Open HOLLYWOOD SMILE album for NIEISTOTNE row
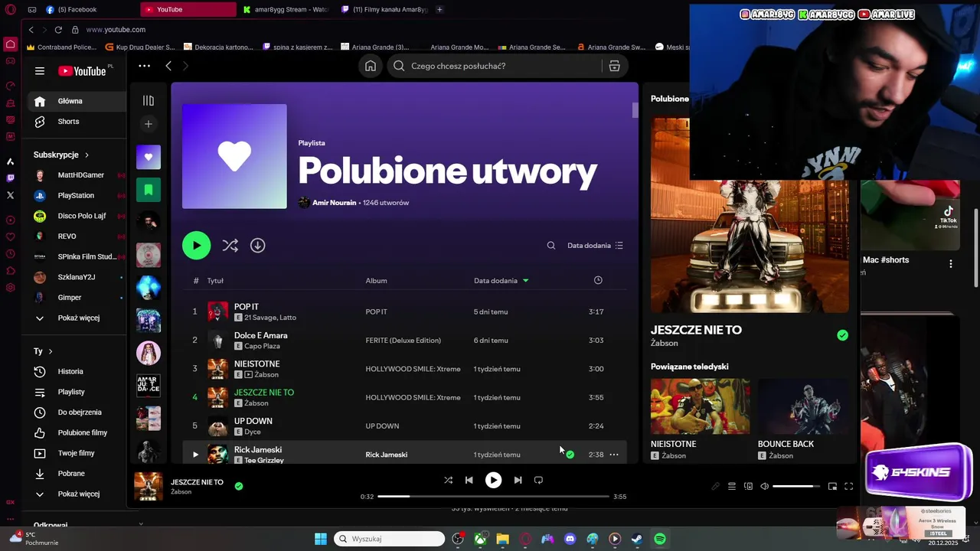 [x=413, y=369]
